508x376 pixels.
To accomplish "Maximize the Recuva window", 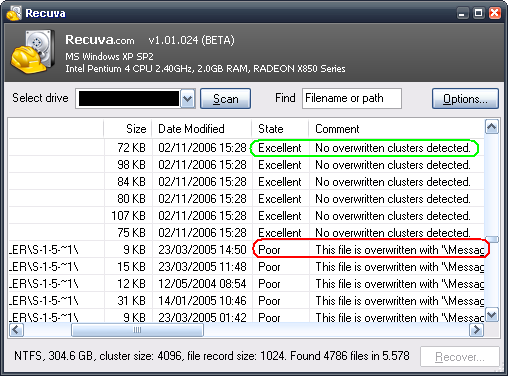I will (478, 13).
